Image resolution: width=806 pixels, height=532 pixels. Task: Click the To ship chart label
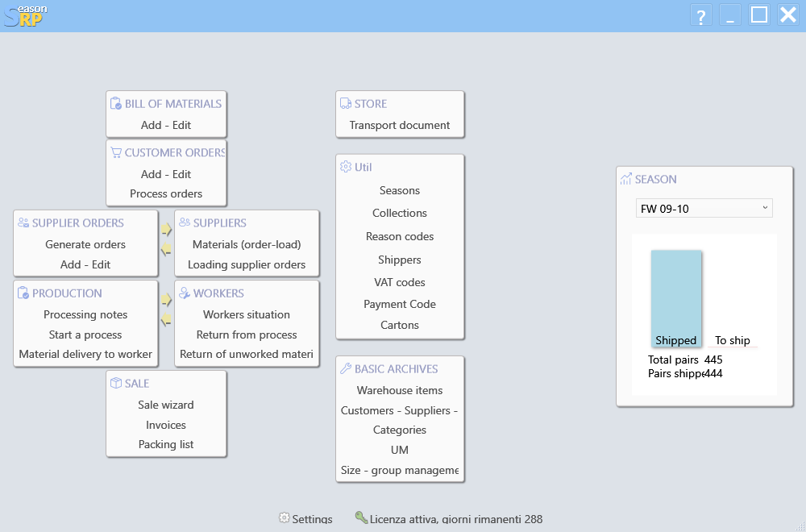click(733, 340)
